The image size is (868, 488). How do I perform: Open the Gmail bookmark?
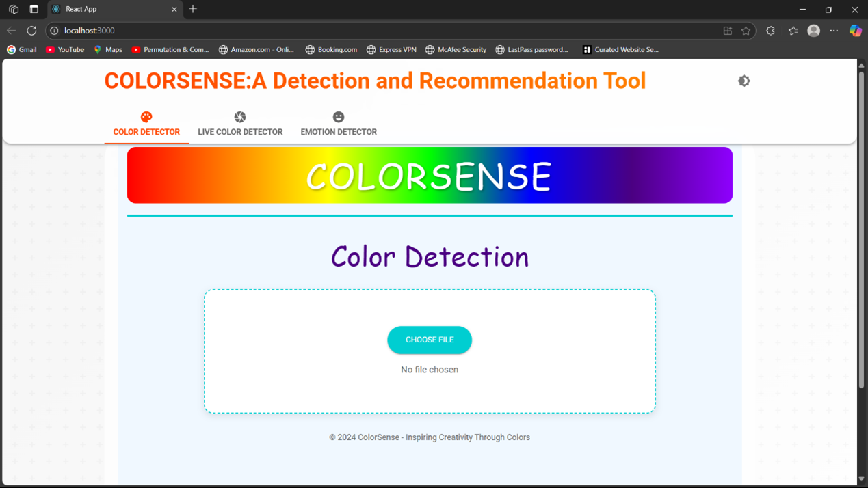[22, 50]
